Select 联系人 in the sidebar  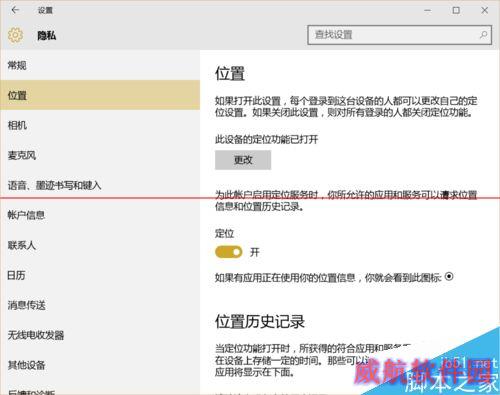tap(100, 245)
